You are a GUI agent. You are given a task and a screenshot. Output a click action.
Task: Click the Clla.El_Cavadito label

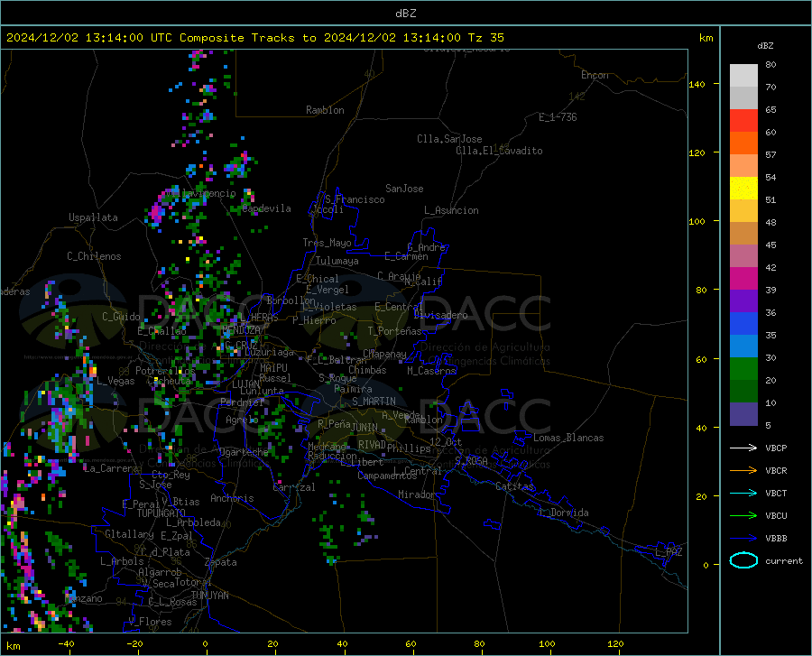coord(499,151)
